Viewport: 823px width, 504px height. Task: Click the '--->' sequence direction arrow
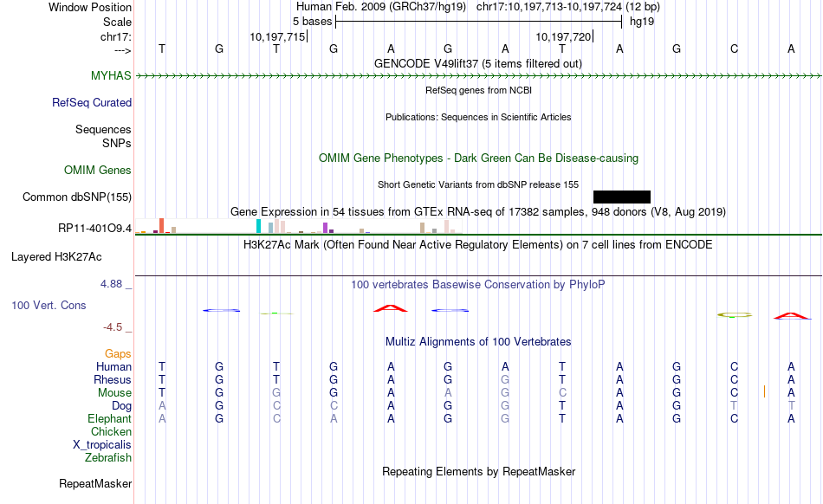coord(123,50)
